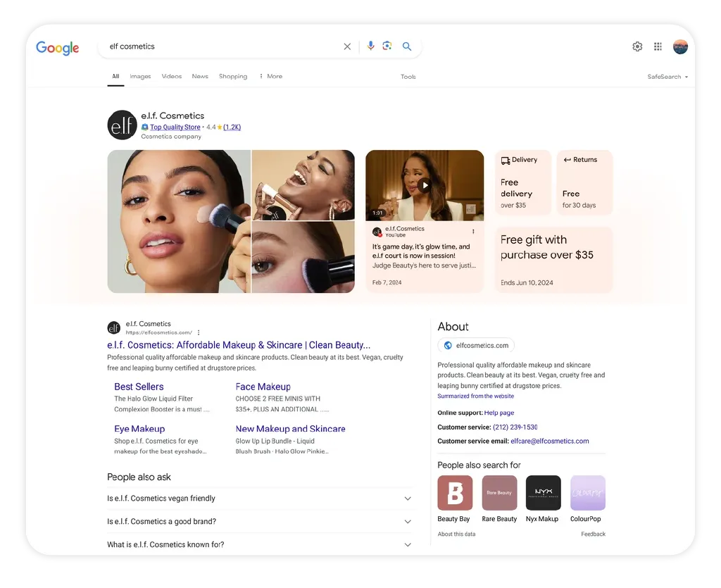The width and height of the screenshot is (721, 588).
Task: Click 'About this data' link
Action: coord(456,534)
